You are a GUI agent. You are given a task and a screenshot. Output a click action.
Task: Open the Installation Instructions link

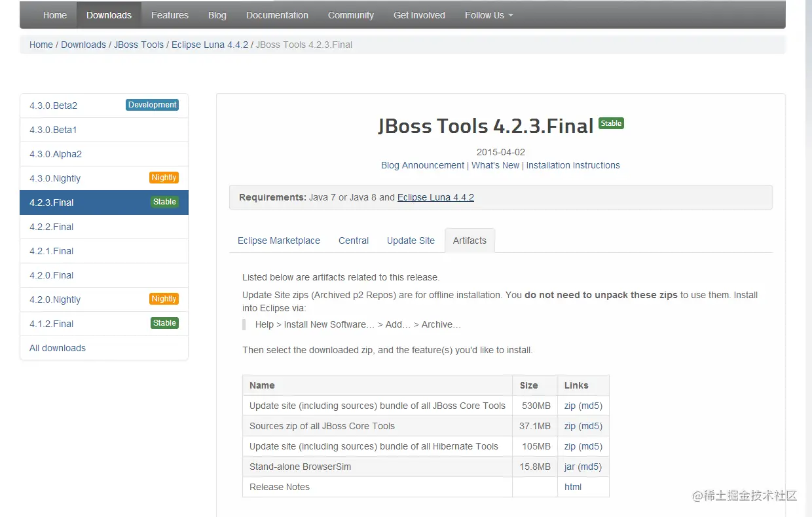point(573,165)
